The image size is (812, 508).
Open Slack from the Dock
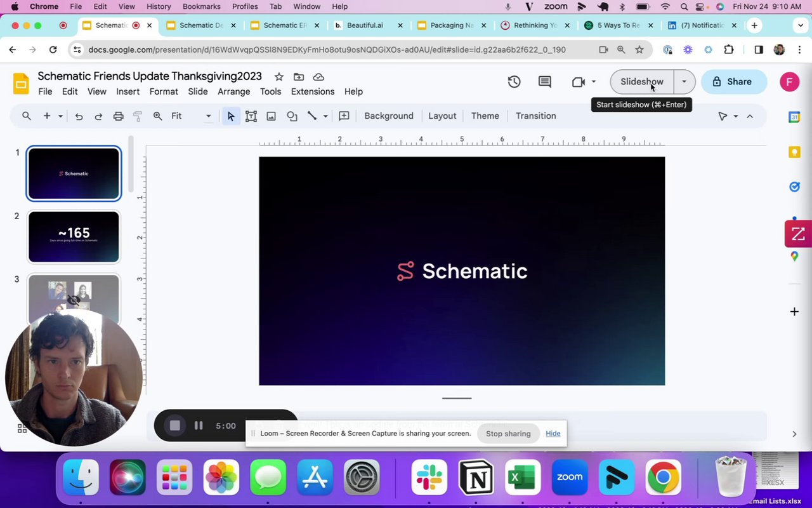tap(429, 477)
